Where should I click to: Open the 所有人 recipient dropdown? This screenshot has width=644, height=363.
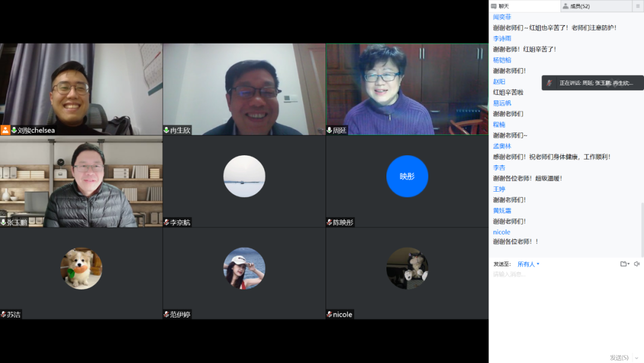click(x=528, y=264)
